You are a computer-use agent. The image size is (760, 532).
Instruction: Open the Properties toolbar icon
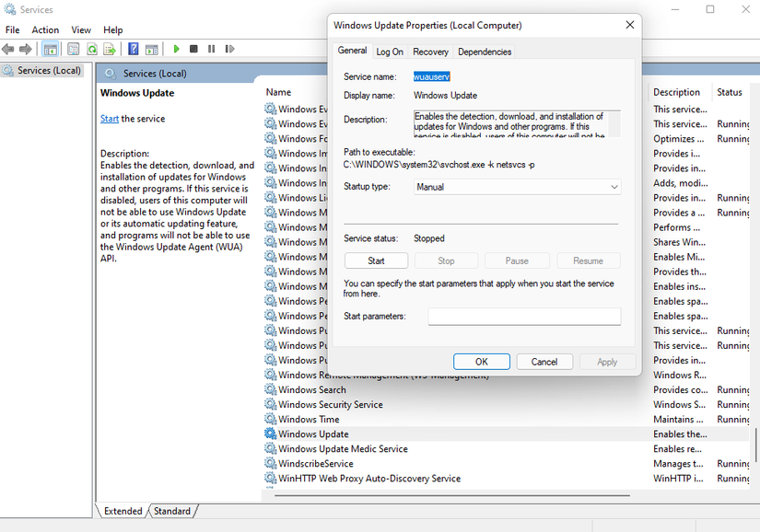point(73,49)
